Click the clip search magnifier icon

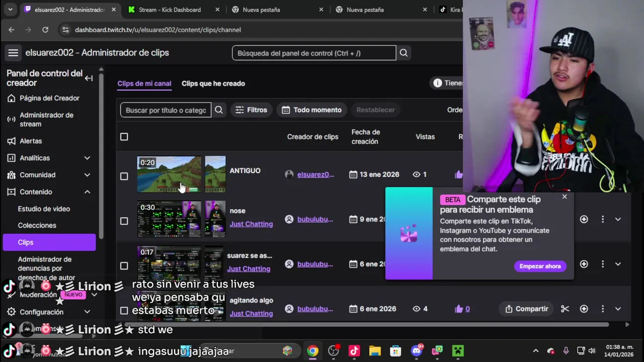tap(219, 110)
